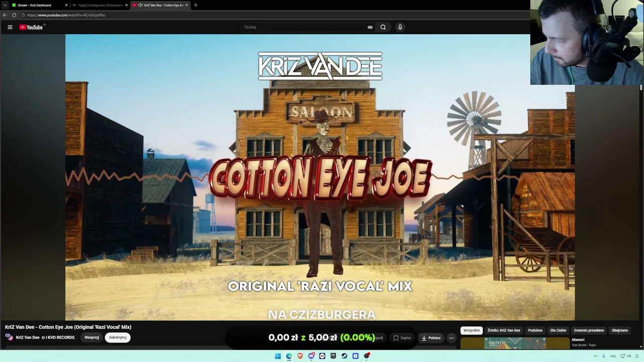Open Brave browser from the taskbar
Screen dimensions: 644x362
[300, 356]
